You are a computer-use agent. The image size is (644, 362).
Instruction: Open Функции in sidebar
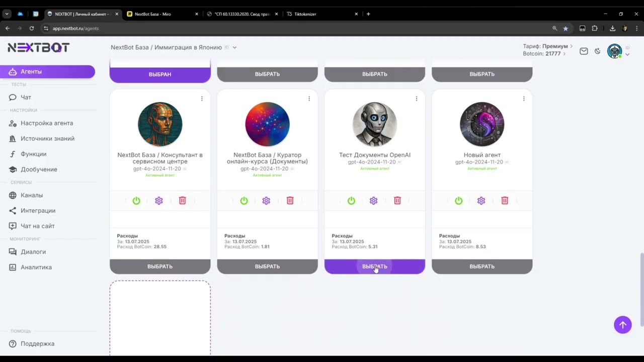[x=33, y=154]
